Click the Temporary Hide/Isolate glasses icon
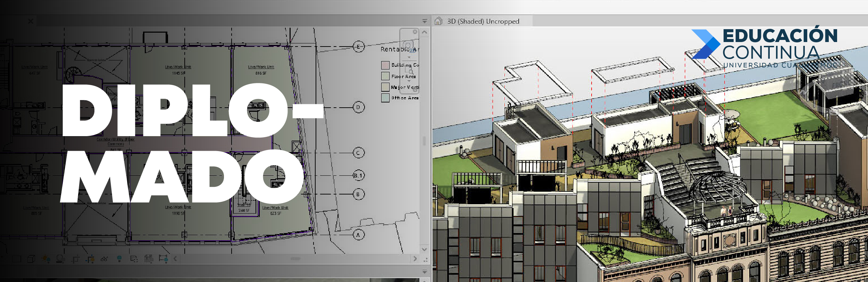 (104, 259)
